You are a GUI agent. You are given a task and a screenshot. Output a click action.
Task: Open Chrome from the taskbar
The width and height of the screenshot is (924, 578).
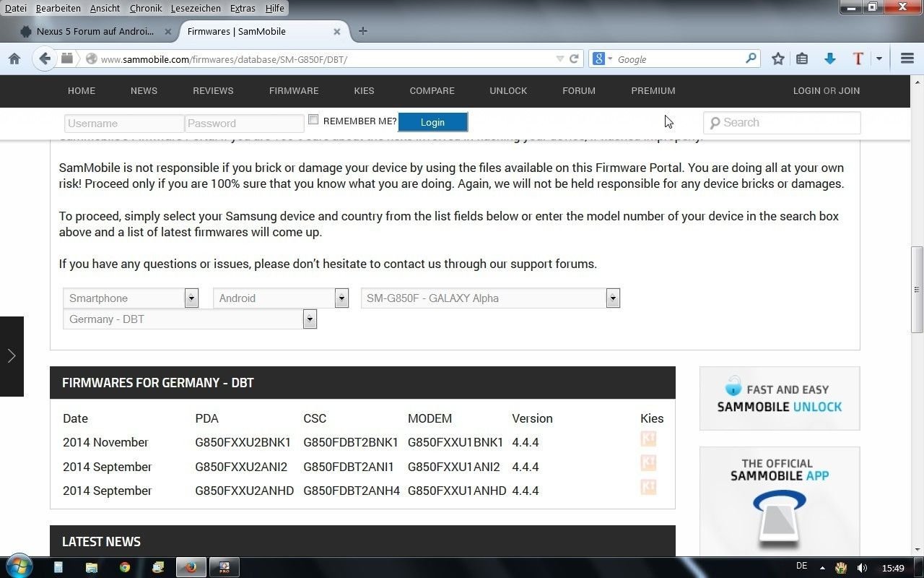(x=125, y=567)
